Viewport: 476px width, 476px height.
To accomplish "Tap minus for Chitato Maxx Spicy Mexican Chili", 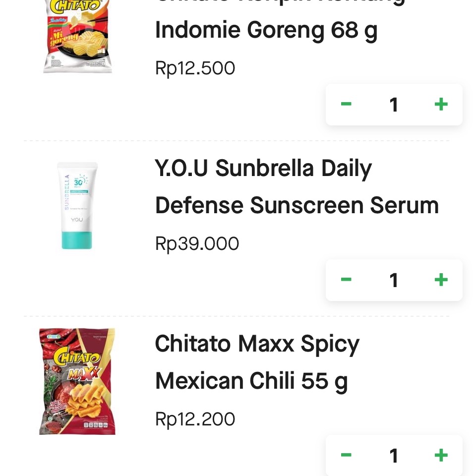I will (346, 455).
